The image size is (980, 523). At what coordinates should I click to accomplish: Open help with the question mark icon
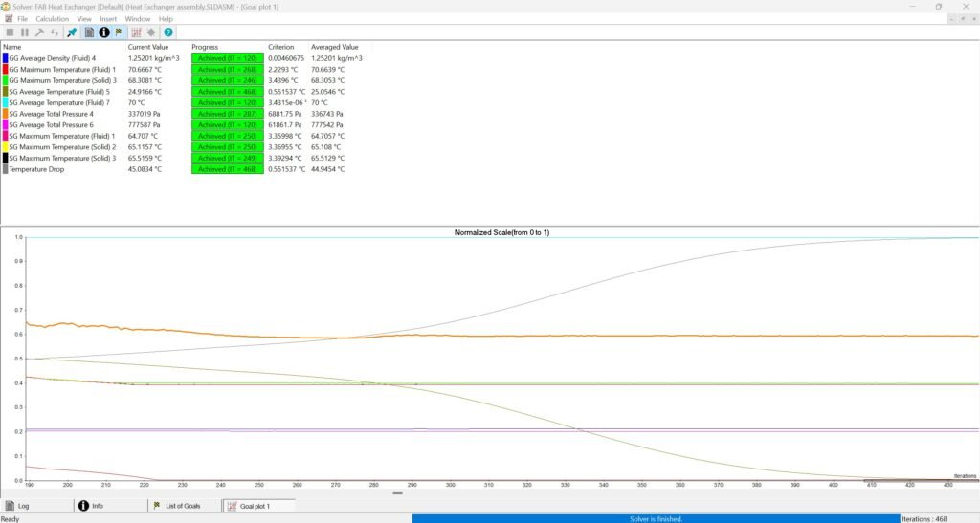click(168, 32)
